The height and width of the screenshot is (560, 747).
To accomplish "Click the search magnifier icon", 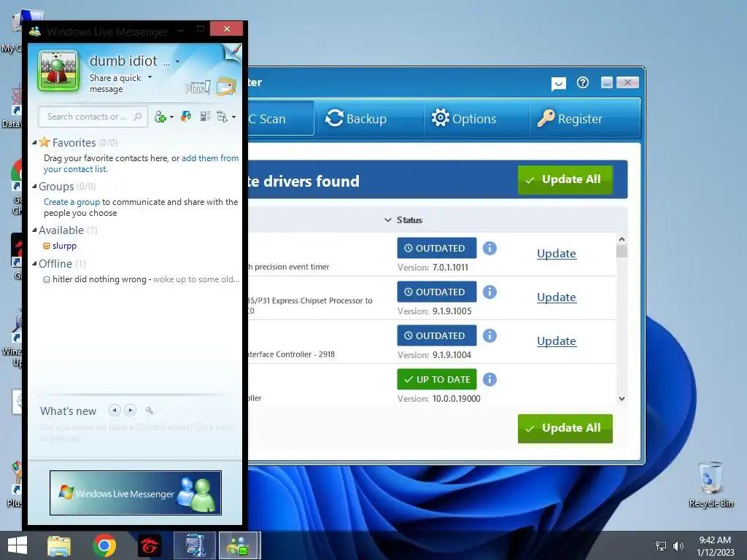I will pyautogui.click(x=138, y=117).
